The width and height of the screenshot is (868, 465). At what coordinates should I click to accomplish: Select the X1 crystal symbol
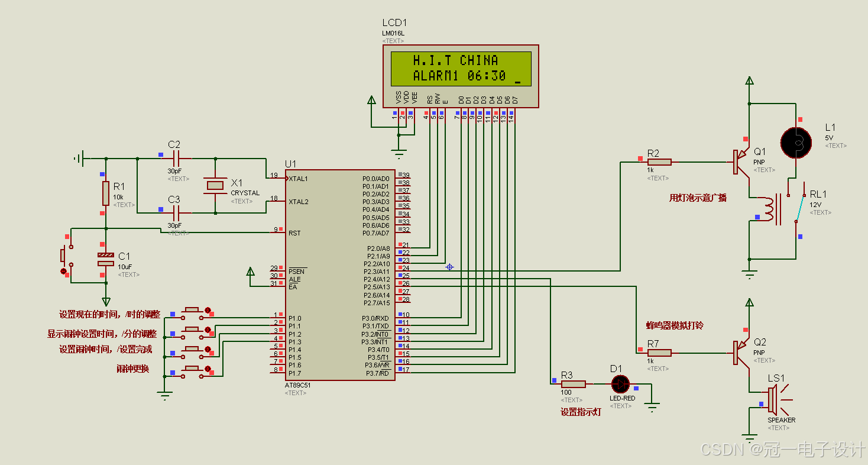tap(215, 185)
